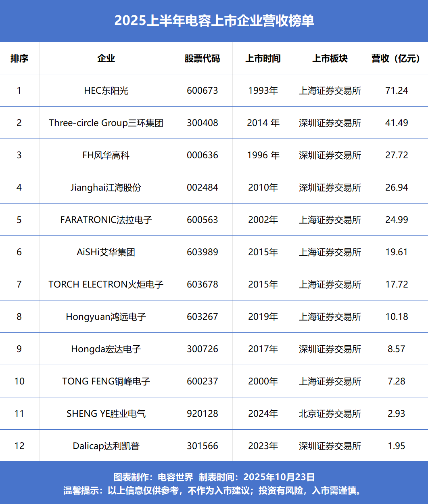Select company cell AiSHi艾华集团
The height and width of the screenshot is (504, 428).
(106, 252)
